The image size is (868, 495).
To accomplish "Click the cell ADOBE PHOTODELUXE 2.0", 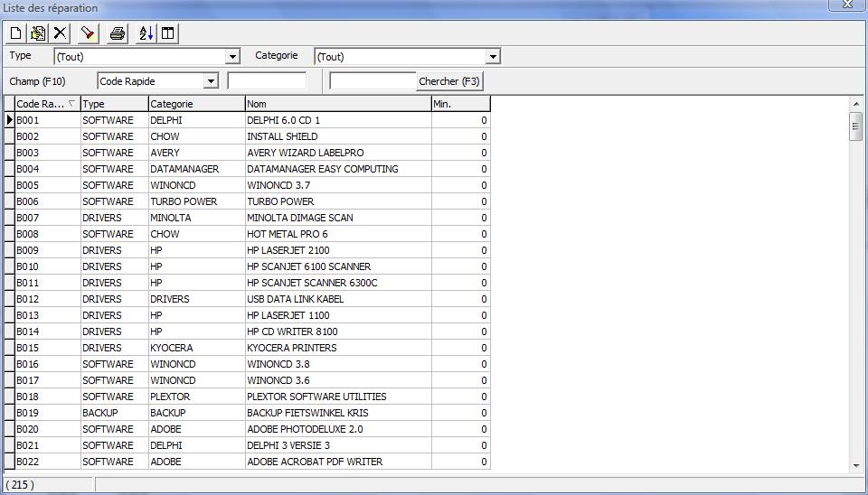I will (x=338, y=429).
